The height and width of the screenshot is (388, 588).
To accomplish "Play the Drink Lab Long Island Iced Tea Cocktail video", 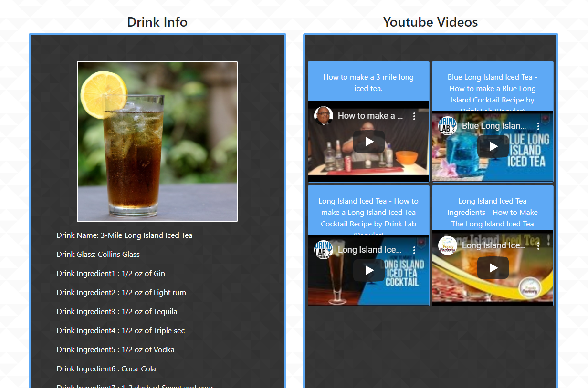I will click(369, 270).
